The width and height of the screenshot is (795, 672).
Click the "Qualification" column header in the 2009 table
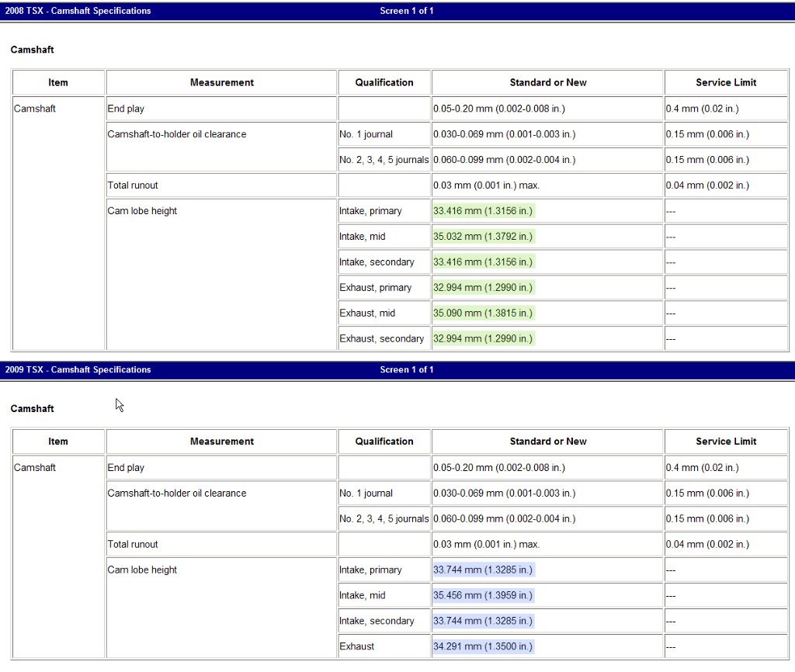384,442
